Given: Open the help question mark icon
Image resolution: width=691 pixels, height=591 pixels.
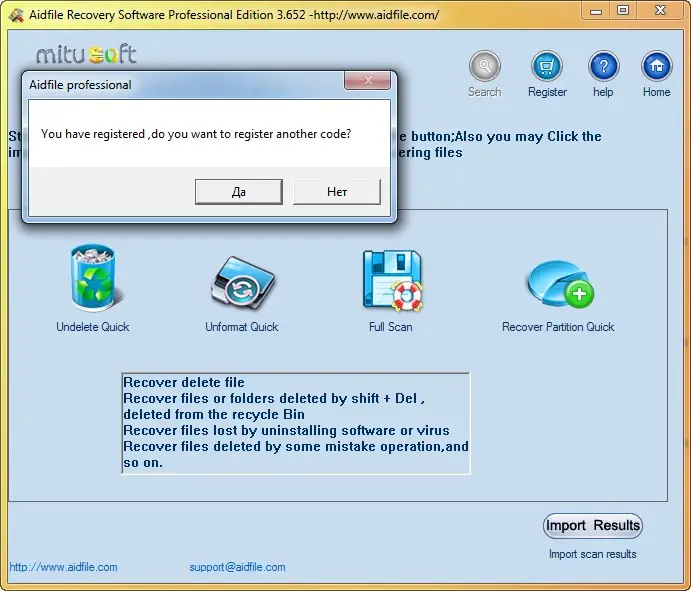Looking at the screenshot, I should click(603, 67).
